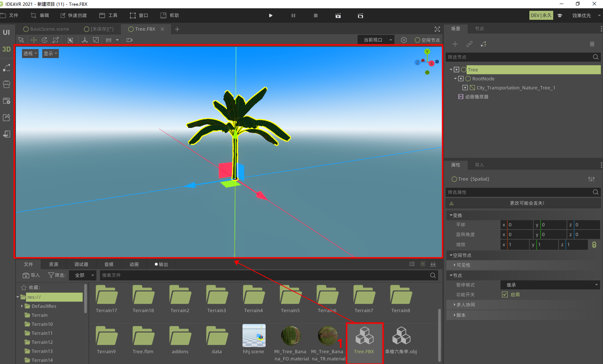Image resolution: width=603 pixels, height=364 pixels.
Task: Activate the rotate tool in viewport toolbar
Action: (45, 40)
